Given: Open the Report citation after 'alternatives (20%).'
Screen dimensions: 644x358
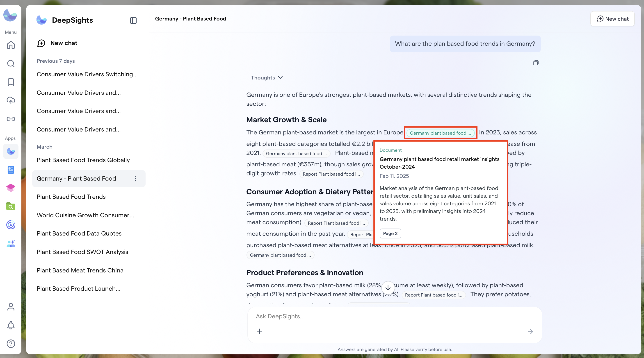Looking at the screenshot, I should click(434, 295).
